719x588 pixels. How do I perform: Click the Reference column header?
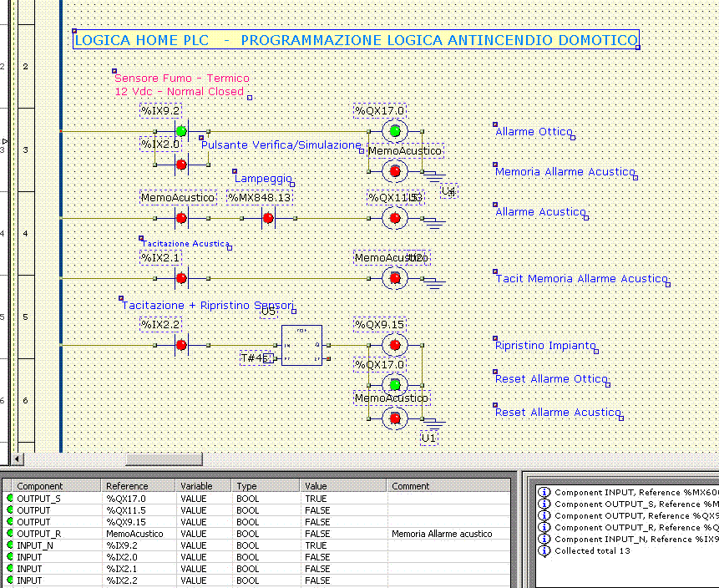[x=126, y=486]
